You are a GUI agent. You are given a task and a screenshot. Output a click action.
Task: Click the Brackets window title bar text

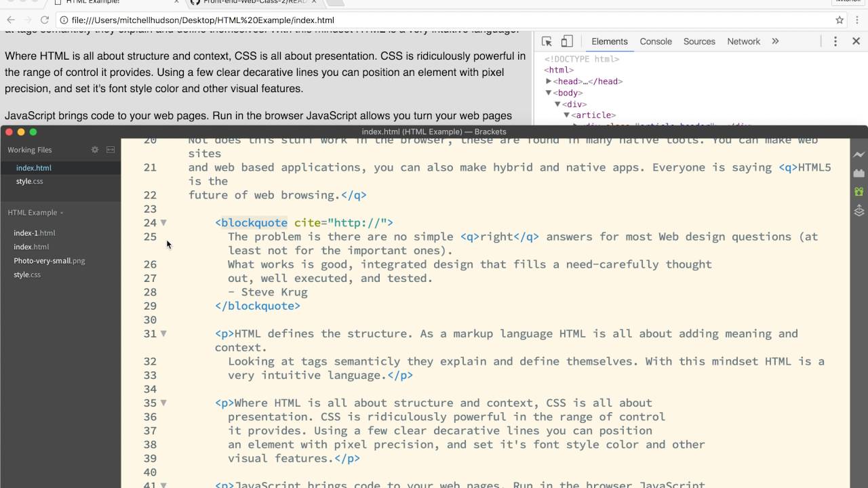pyautogui.click(x=434, y=131)
